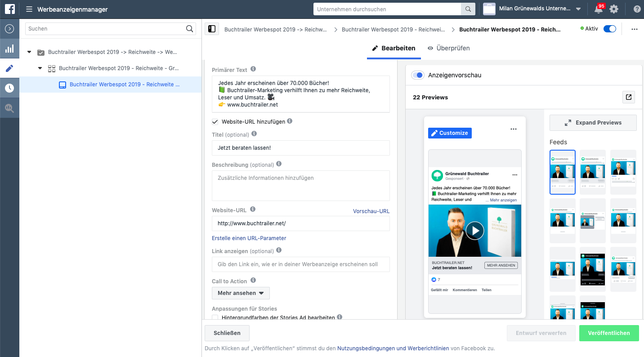Click into the Unternehmen durchsuchen search field

tap(387, 9)
